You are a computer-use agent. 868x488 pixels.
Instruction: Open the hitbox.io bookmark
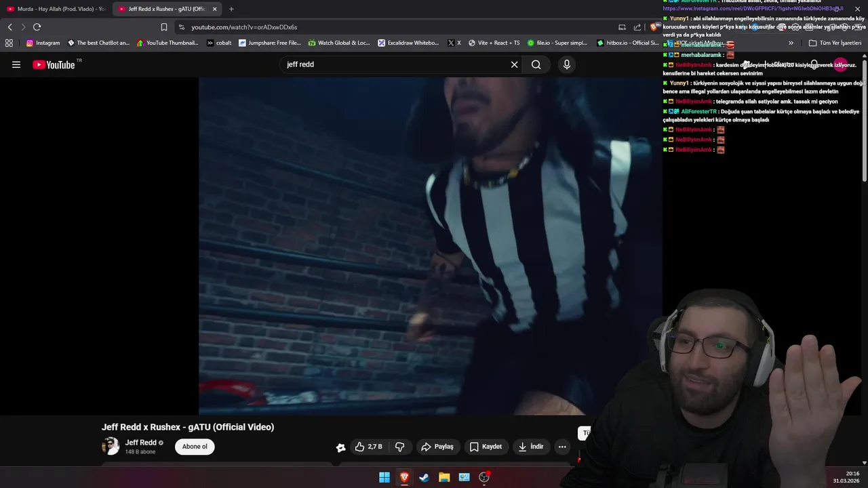click(627, 43)
